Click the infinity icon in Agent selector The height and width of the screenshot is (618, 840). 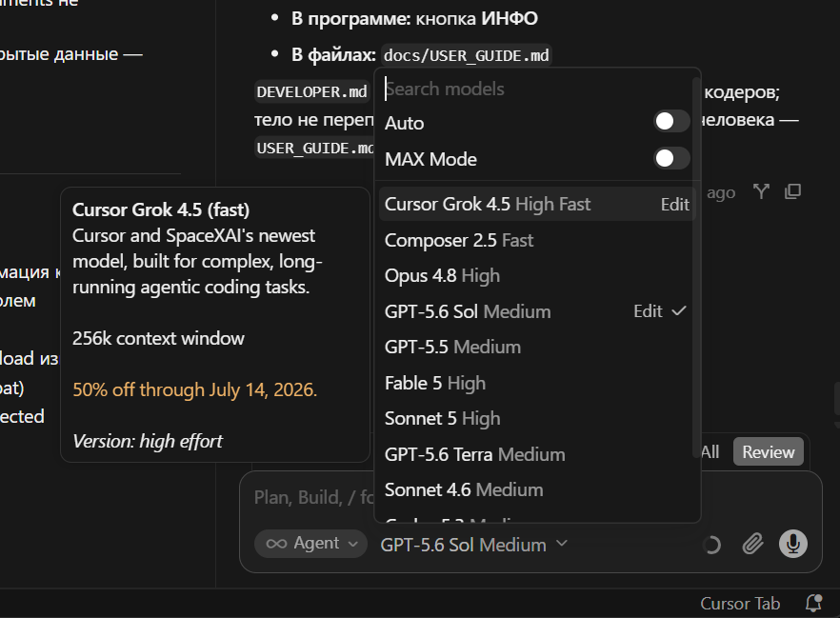(276, 544)
